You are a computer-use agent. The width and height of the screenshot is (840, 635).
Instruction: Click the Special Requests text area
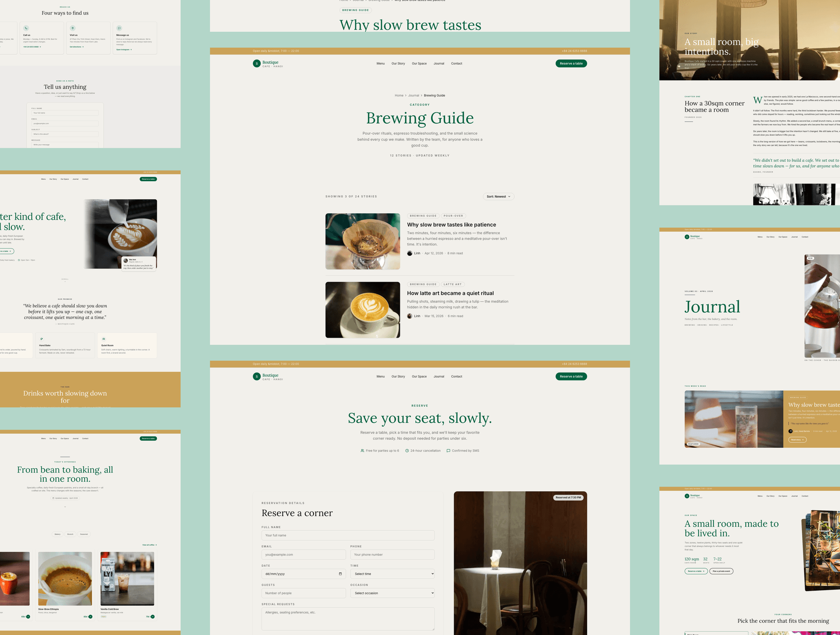(x=348, y=619)
